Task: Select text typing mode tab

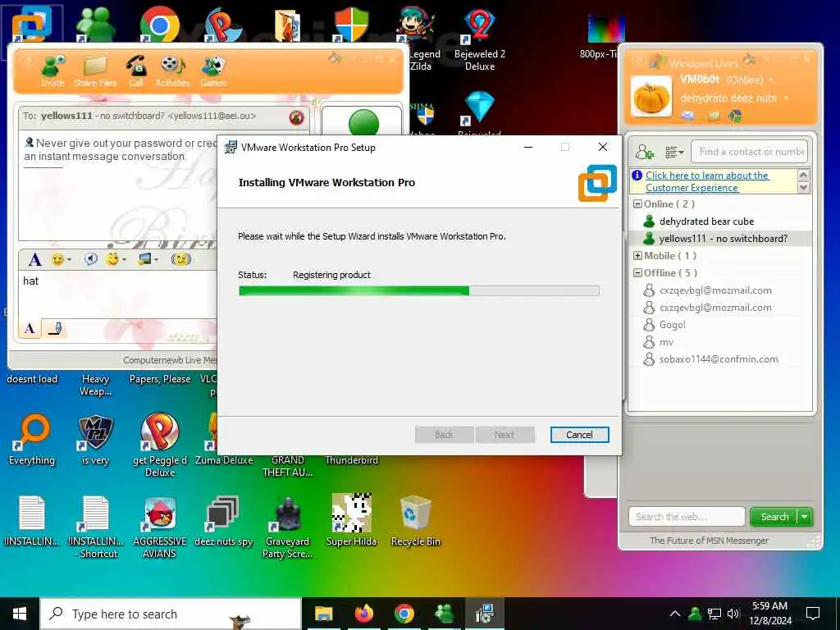Action: pos(30,328)
